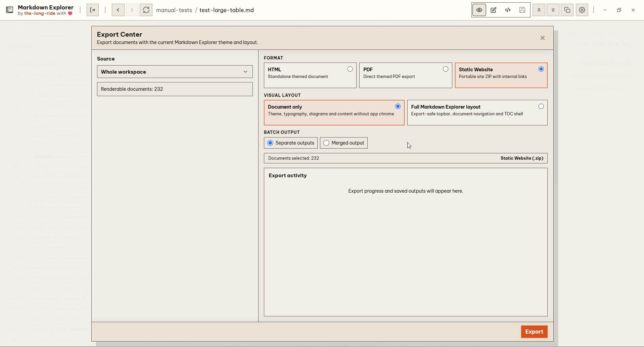Save the document with floppy icon
The width and height of the screenshot is (644, 347).
coord(522,10)
